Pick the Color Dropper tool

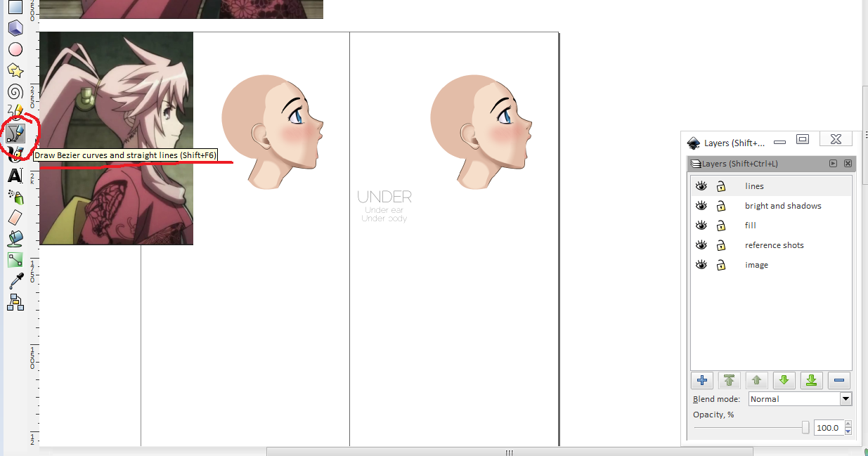pos(15,281)
